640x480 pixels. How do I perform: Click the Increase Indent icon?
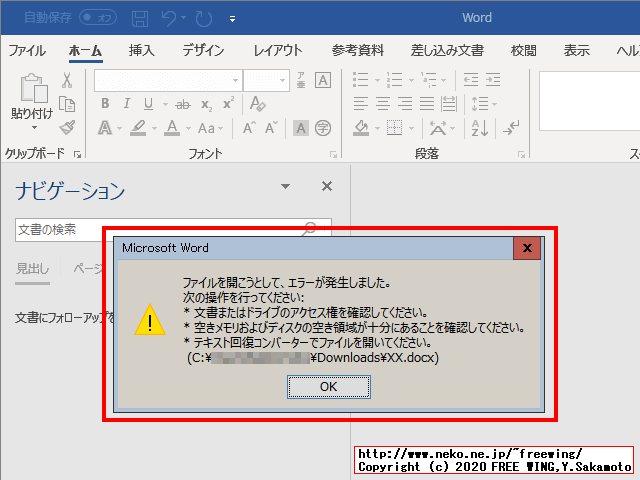coord(493,80)
